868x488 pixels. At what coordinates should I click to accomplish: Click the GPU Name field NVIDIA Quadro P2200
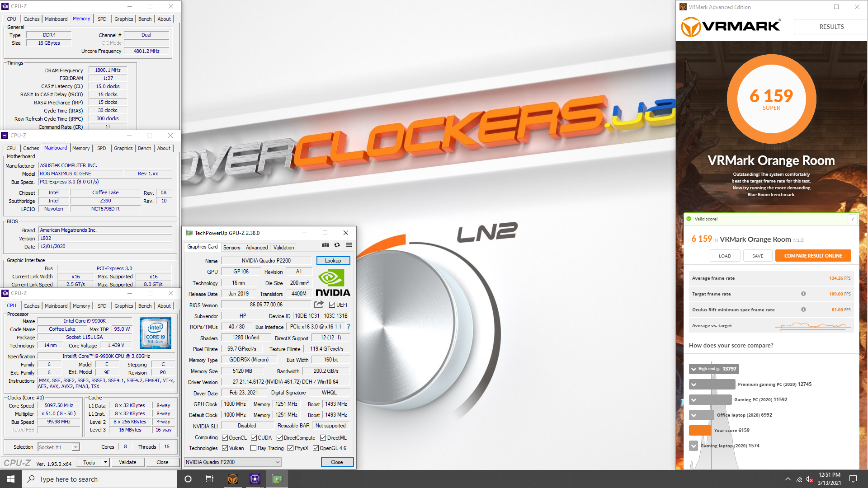(x=266, y=261)
